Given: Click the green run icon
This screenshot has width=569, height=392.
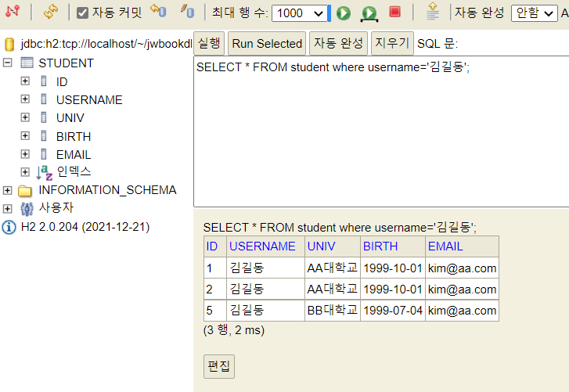Looking at the screenshot, I should coord(344,13).
